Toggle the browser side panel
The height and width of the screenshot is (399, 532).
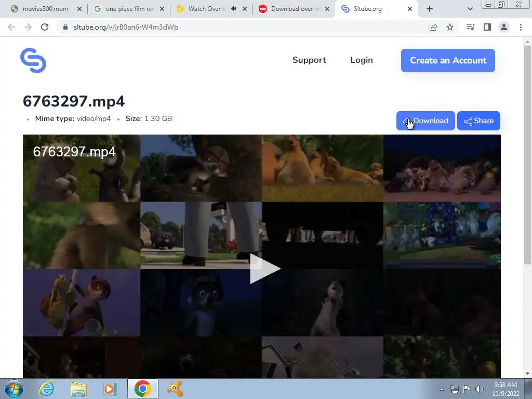[x=487, y=27]
